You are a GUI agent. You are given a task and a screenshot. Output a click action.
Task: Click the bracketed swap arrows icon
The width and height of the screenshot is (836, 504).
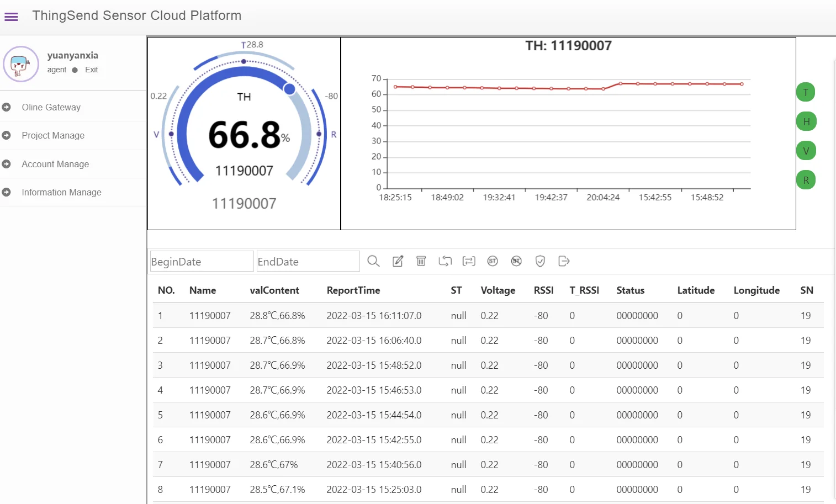point(469,261)
